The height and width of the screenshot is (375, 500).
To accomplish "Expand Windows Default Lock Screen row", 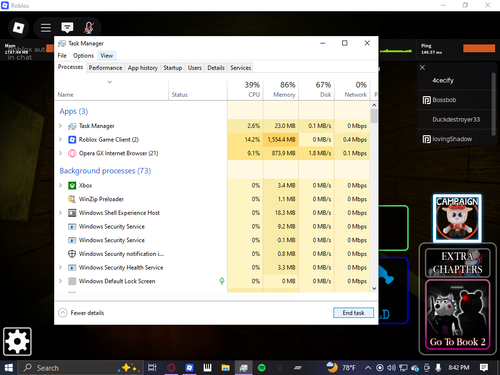I will coord(60,281).
